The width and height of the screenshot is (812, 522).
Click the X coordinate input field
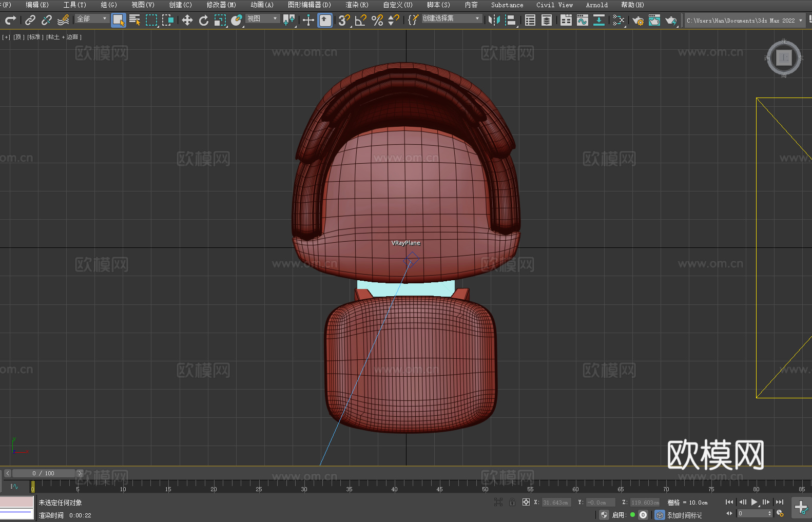(556, 502)
